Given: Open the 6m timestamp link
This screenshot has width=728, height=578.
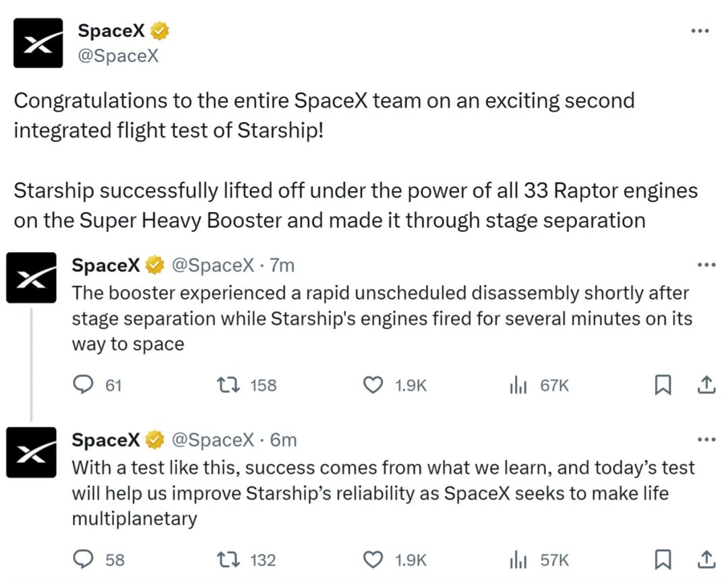Looking at the screenshot, I should [x=283, y=440].
